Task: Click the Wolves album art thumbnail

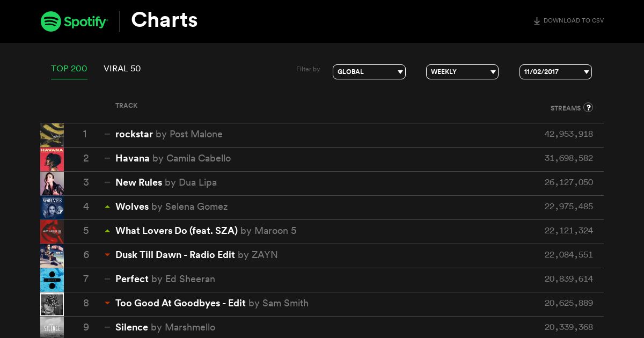Action: pos(52,207)
